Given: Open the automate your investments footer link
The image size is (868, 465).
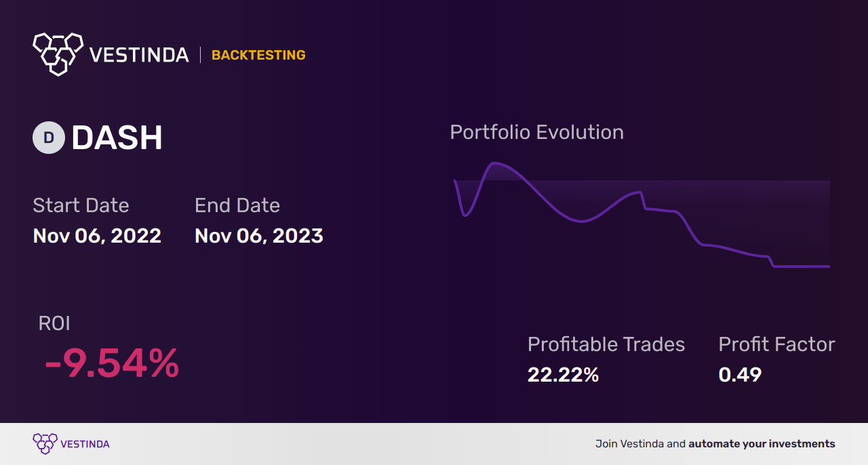Looking at the screenshot, I should point(762,444).
